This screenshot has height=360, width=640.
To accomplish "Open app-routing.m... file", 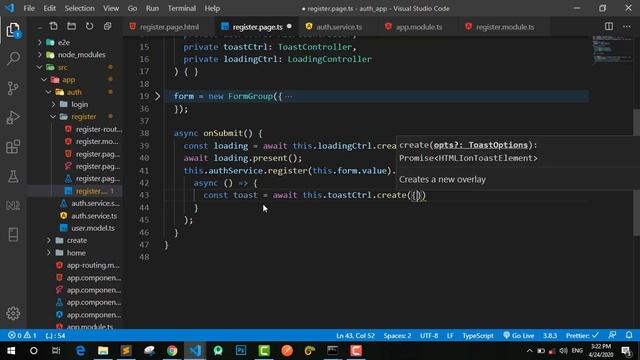I will click(x=93, y=265).
